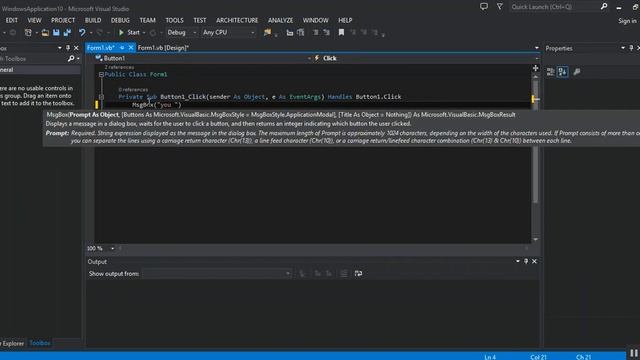The height and width of the screenshot is (360, 640).
Task: Collapse the Button1_Click sub region
Action: 101,97
